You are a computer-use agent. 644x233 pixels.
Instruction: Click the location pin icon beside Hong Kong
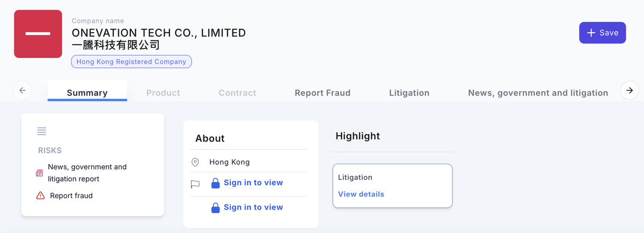click(x=195, y=162)
